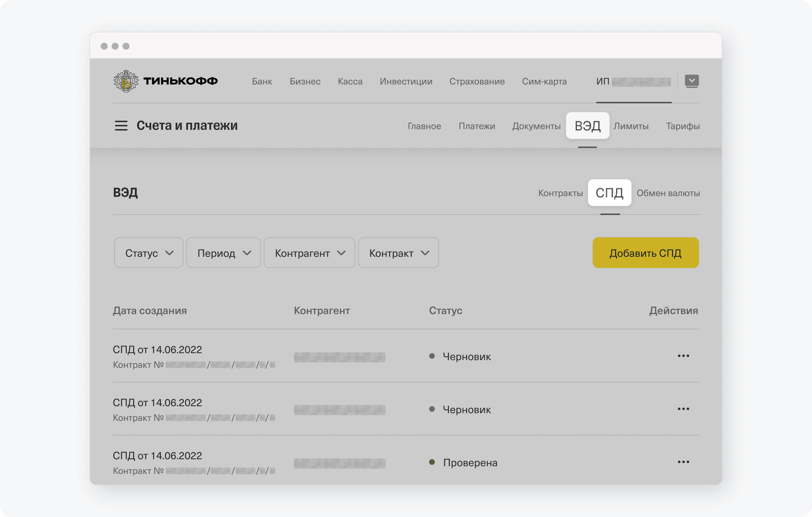Switch to the Платежи tab
The image size is (812, 517).
[x=477, y=126]
